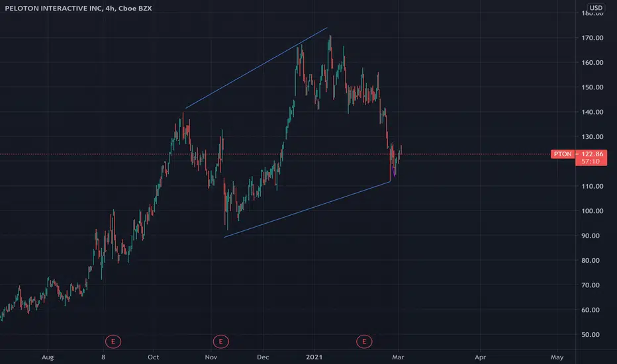Click the Cboe BZX exchange label

tap(135, 8)
